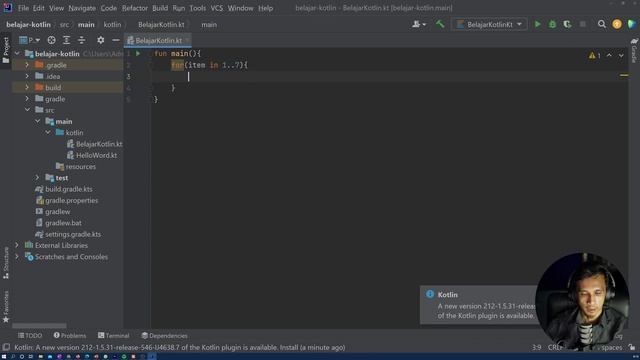
Task: Go to previous highlighted error arrow
Action: click(609, 56)
